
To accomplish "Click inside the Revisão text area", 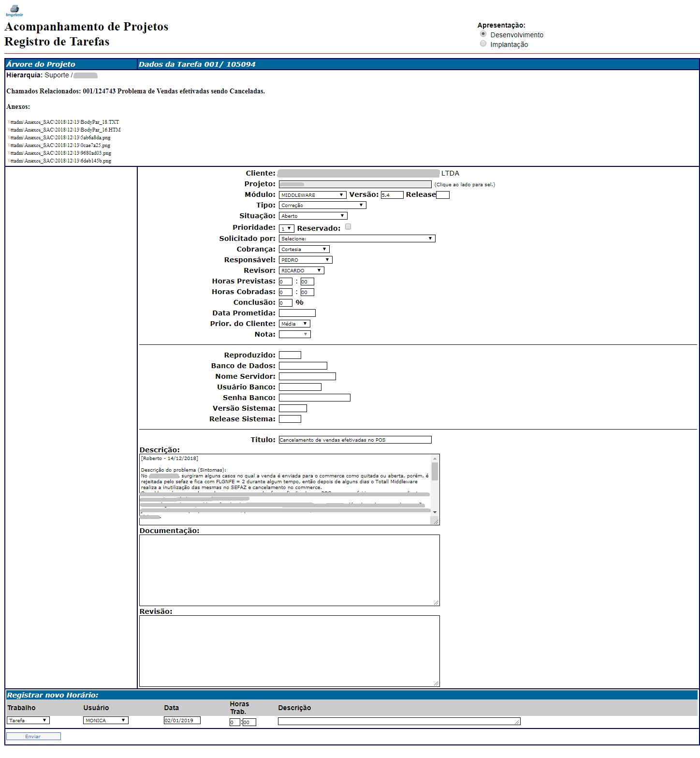I will (x=289, y=651).
